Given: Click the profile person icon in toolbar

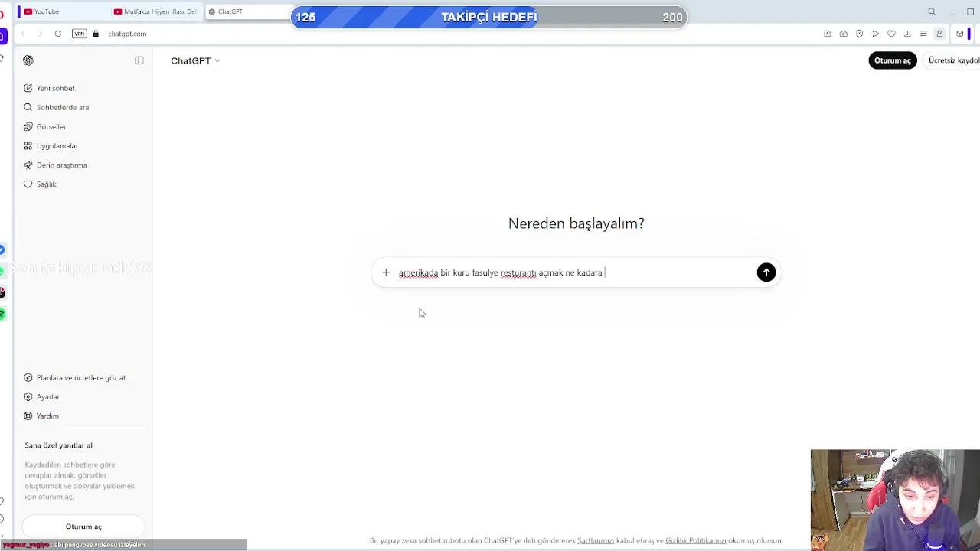Looking at the screenshot, I should [939, 34].
